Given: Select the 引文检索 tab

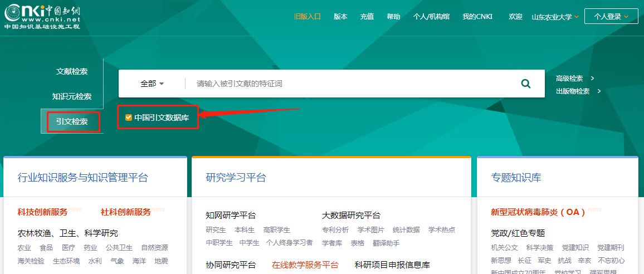Looking at the screenshot, I should tap(72, 121).
